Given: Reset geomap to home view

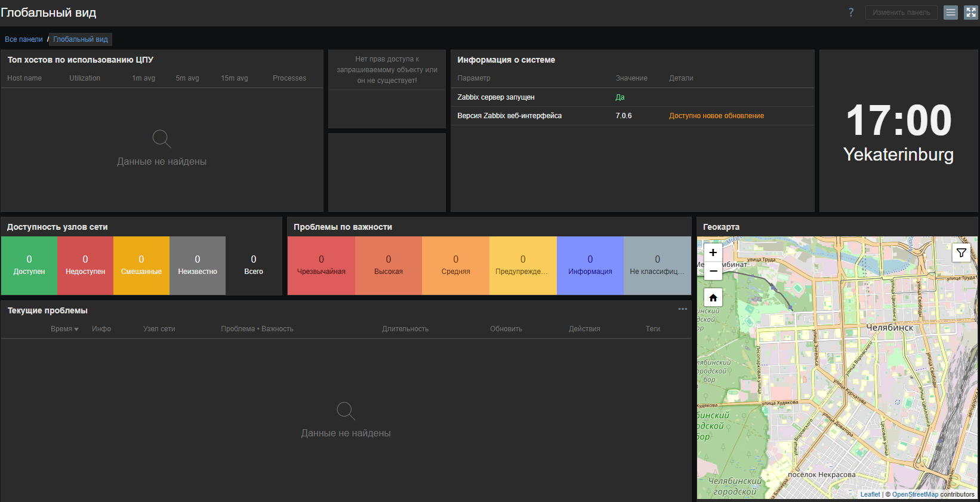Looking at the screenshot, I should point(713,298).
